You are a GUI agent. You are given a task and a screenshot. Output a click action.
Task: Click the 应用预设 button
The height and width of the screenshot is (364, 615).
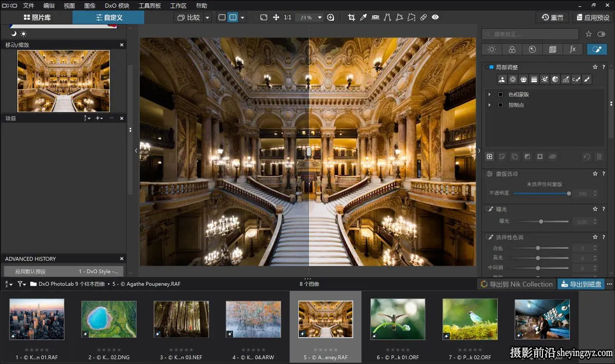coord(592,17)
